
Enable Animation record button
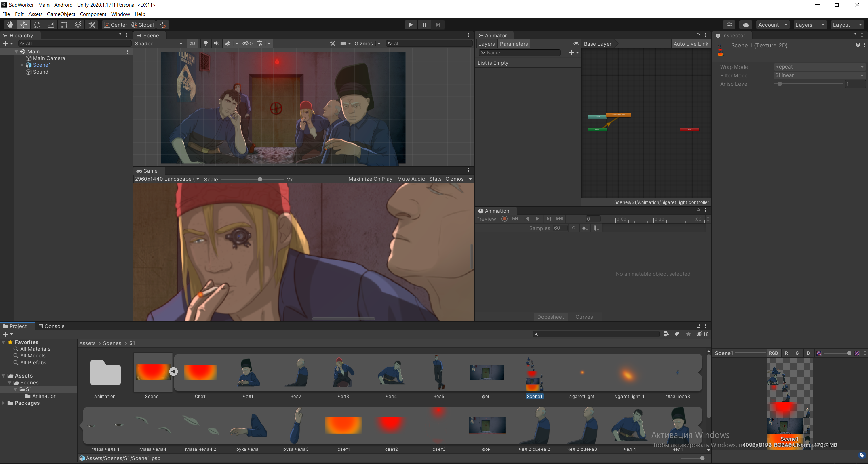click(505, 219)
